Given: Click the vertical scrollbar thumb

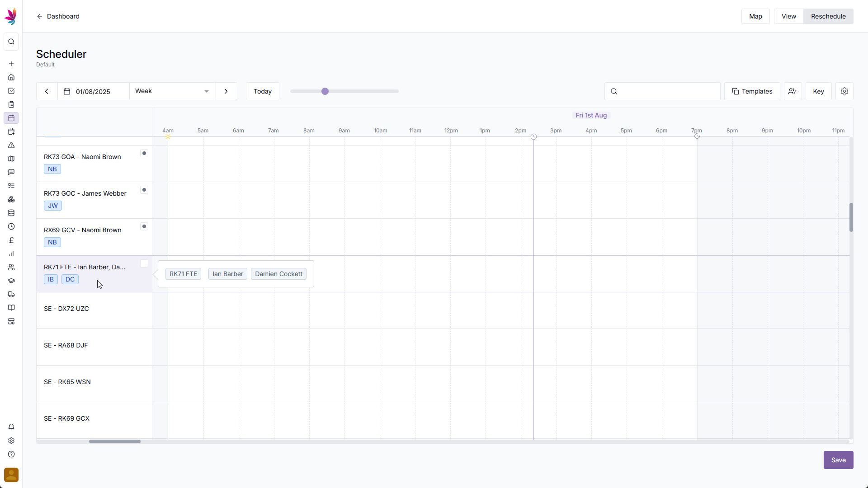Looking at the screenshot, I should pyautogui.click(x=851, y=217).
